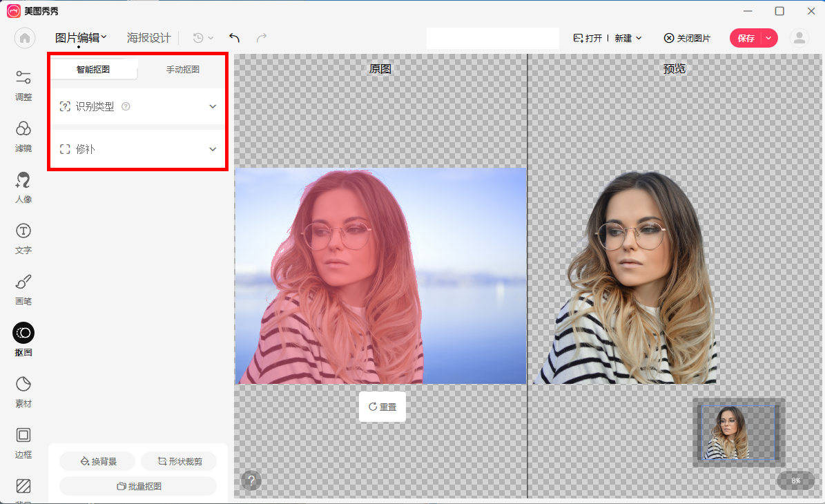Click the 原图 original image with red mask
The image size is (825, 504).
click(380, 275)
